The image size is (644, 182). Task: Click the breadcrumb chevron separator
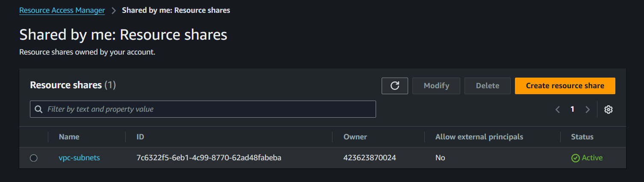coord(114,11)
